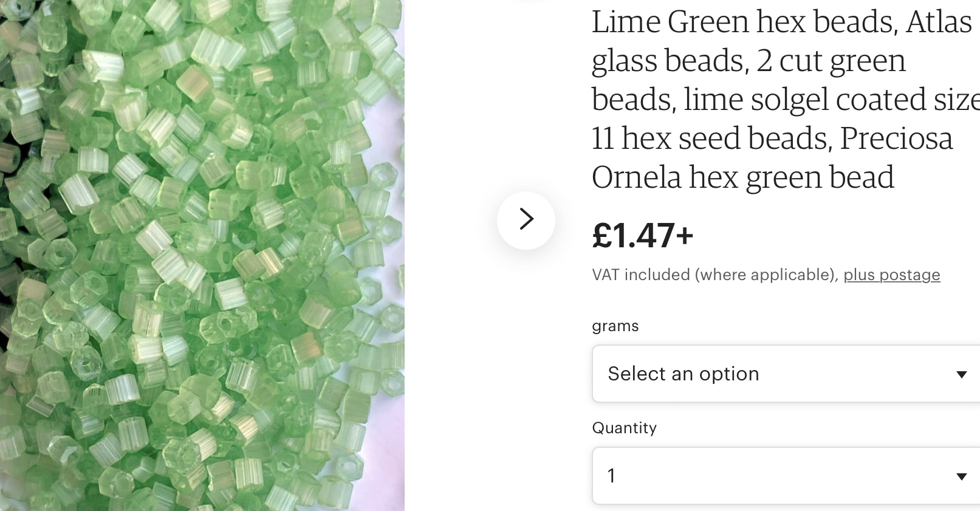Click the 'Select an option' placeholder text
980x511 pixels.
click(x=683, y=374)
